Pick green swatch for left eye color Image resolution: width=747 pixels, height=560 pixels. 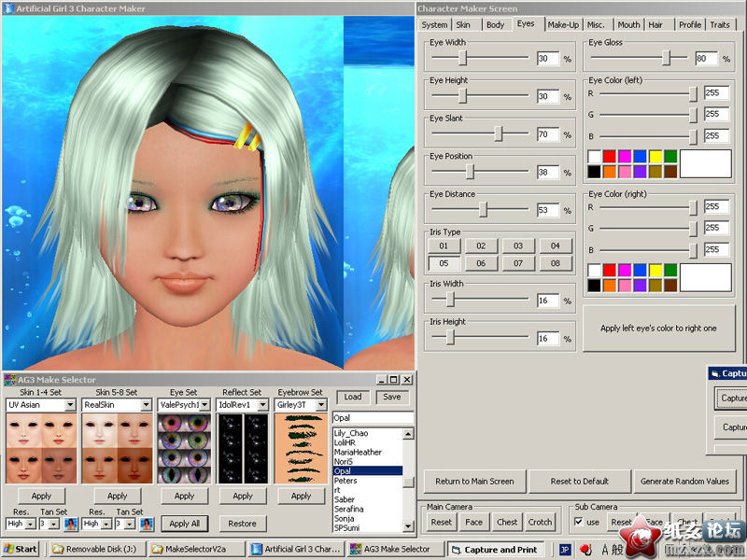(670, 156)
